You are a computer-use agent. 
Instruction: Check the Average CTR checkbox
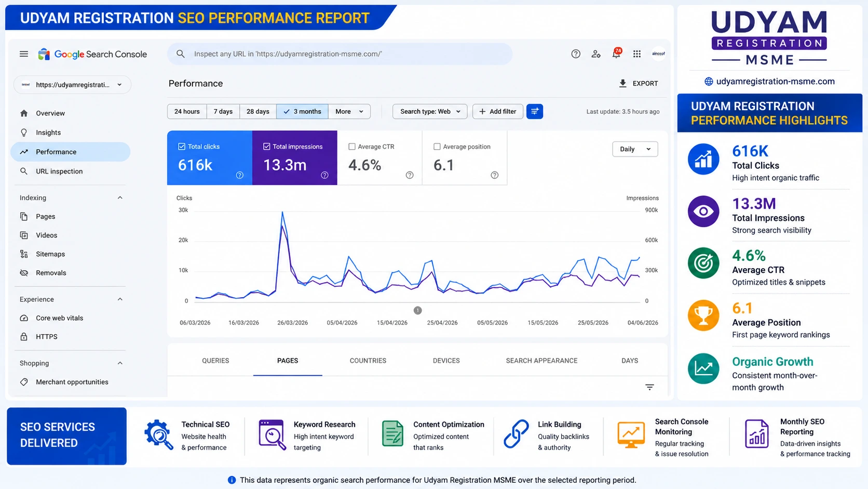[x=352, y=147]
